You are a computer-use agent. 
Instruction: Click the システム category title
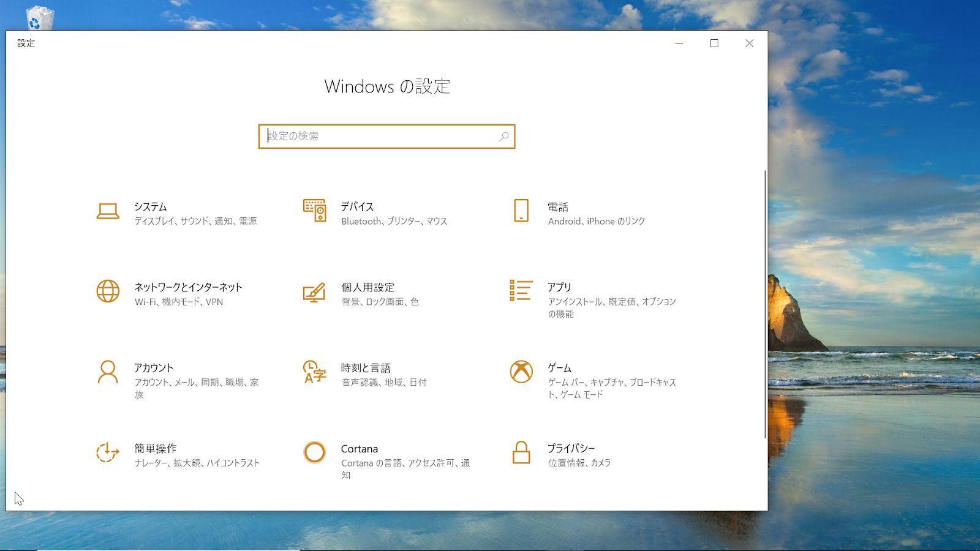pyautogui.click(x=151, y=207)
